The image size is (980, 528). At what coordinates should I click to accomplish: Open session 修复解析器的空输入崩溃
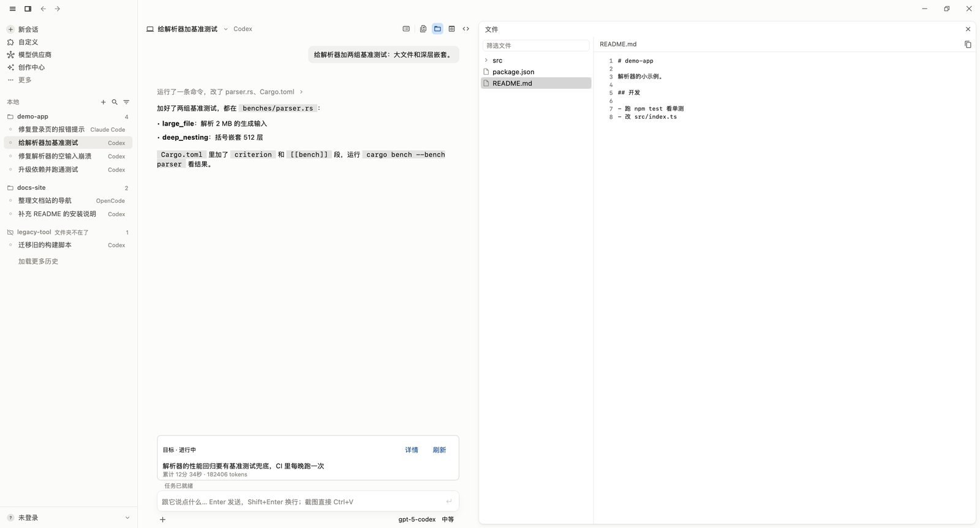click(68, 156)
